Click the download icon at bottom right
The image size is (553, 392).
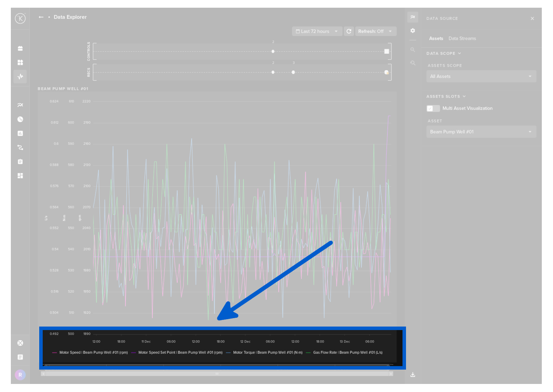413,374
